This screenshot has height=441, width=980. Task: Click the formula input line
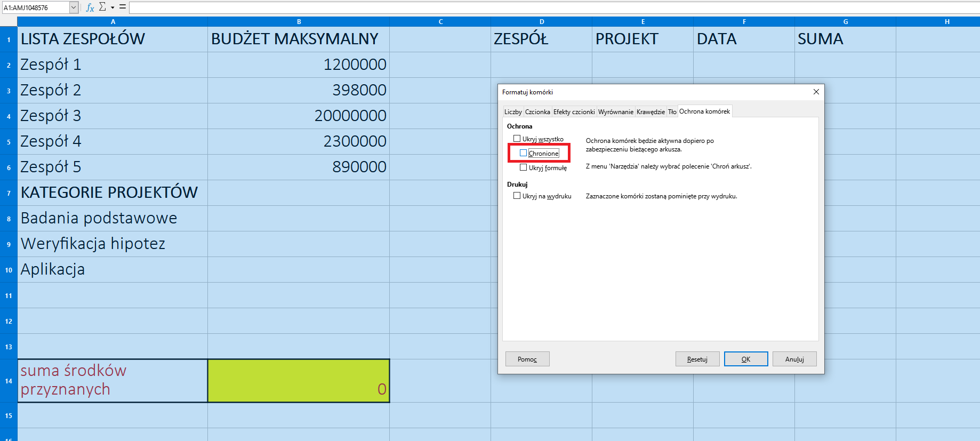533,7
